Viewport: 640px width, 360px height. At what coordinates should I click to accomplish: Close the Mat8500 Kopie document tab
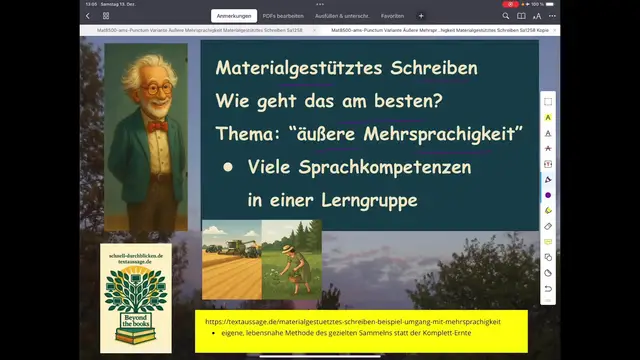click(x=555, y=30)
